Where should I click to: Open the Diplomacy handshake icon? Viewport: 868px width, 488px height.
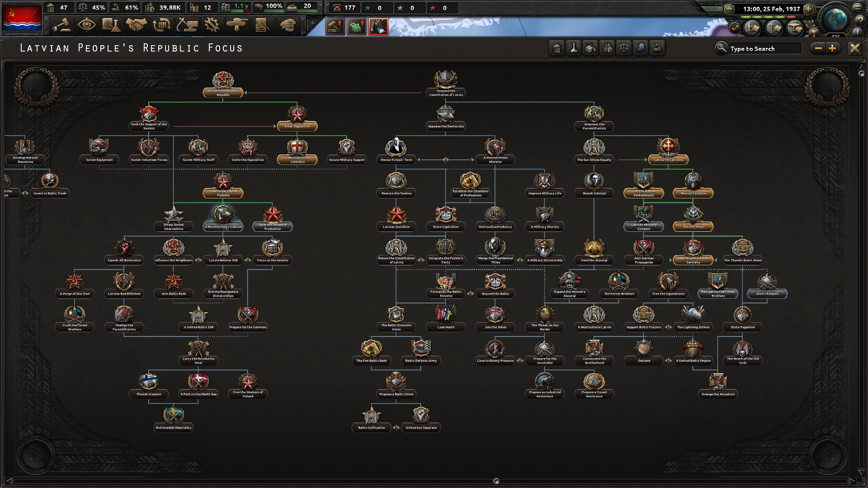pos(136,25)
